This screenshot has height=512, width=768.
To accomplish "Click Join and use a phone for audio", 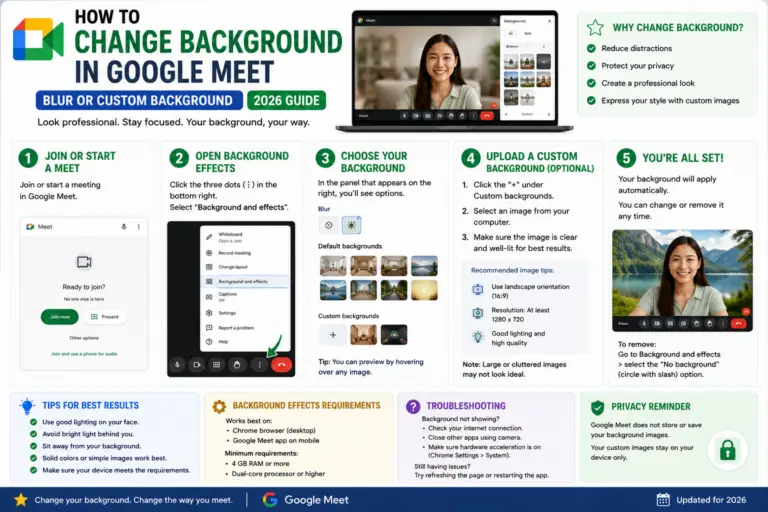I will [84, 354].
